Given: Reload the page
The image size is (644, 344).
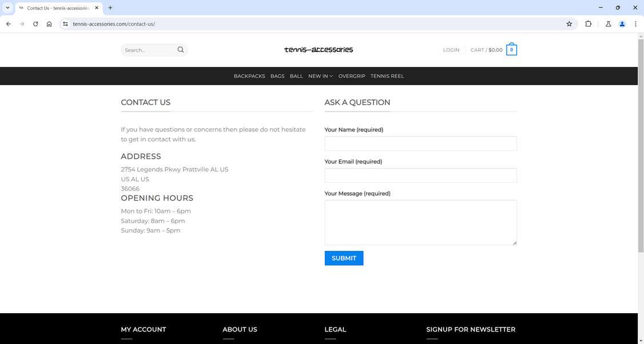Looking at the screenshot, I should point(35,24).
